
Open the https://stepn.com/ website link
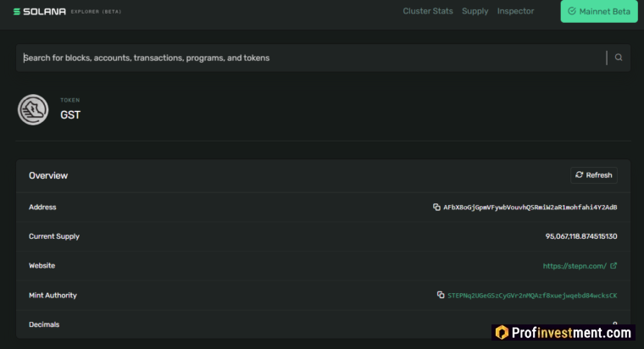pyautogui.click(x=575, y=266)
